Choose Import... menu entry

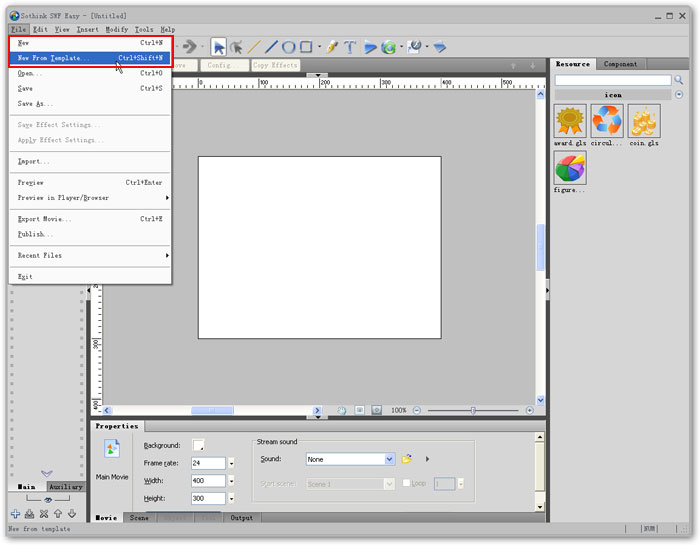(90, 161)
